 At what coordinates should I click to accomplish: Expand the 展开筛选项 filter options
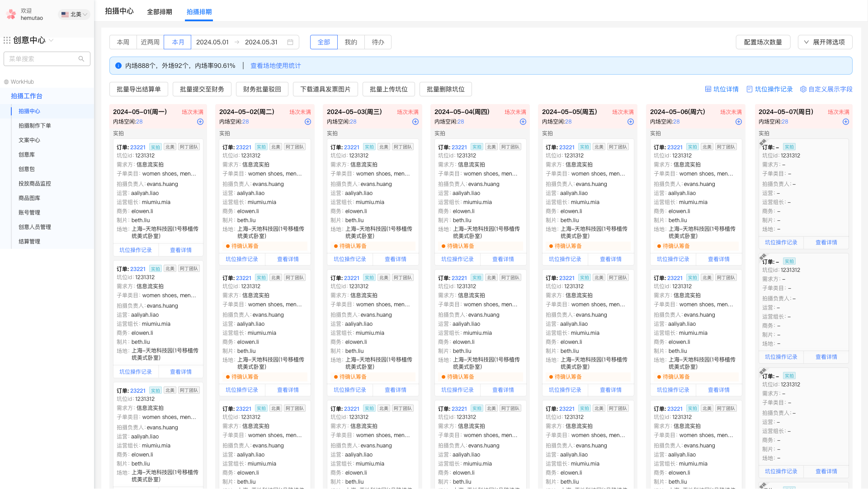[x=825, y=42]
